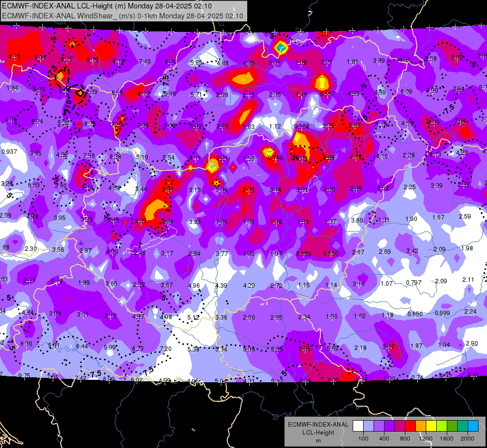Click the legend tick label '1200'
Image resolution: width=487 pixels, height=448 pixels.
[426, 439]
